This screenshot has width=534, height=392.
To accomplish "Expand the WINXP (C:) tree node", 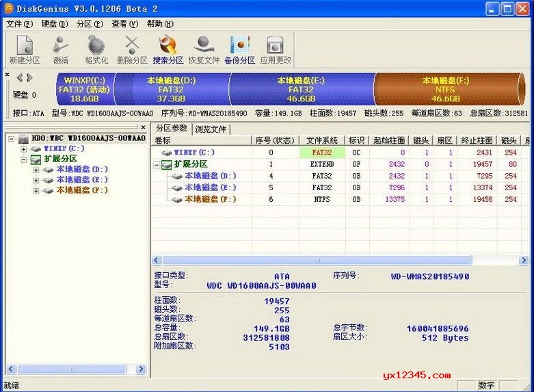I will pos(23,149).
